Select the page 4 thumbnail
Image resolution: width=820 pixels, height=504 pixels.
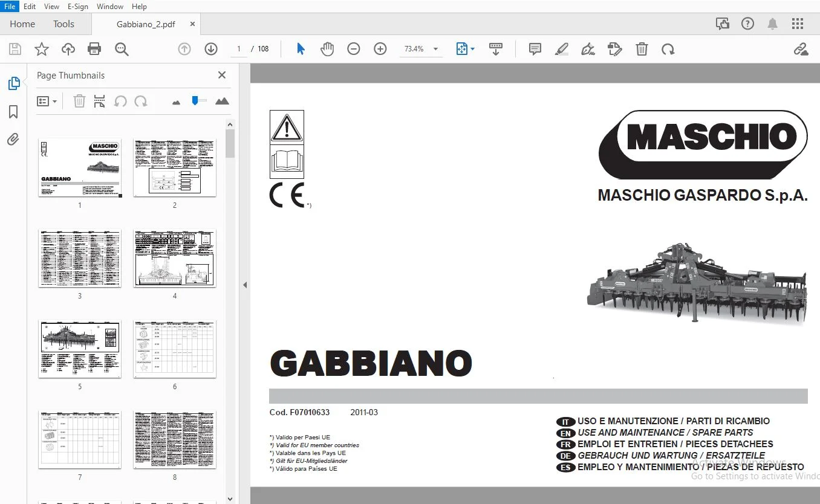coord(175,258)
